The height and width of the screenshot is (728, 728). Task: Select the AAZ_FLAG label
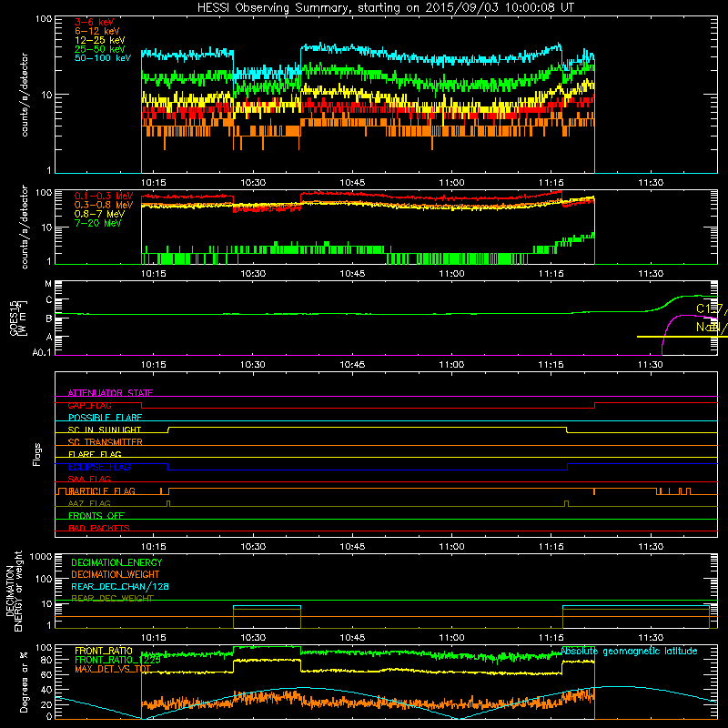point(89,503)
